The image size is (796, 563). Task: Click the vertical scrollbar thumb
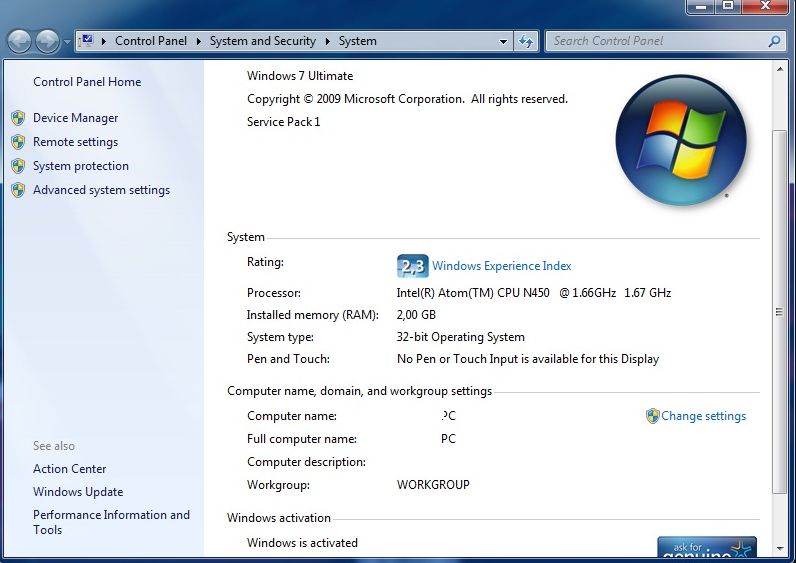780,310
